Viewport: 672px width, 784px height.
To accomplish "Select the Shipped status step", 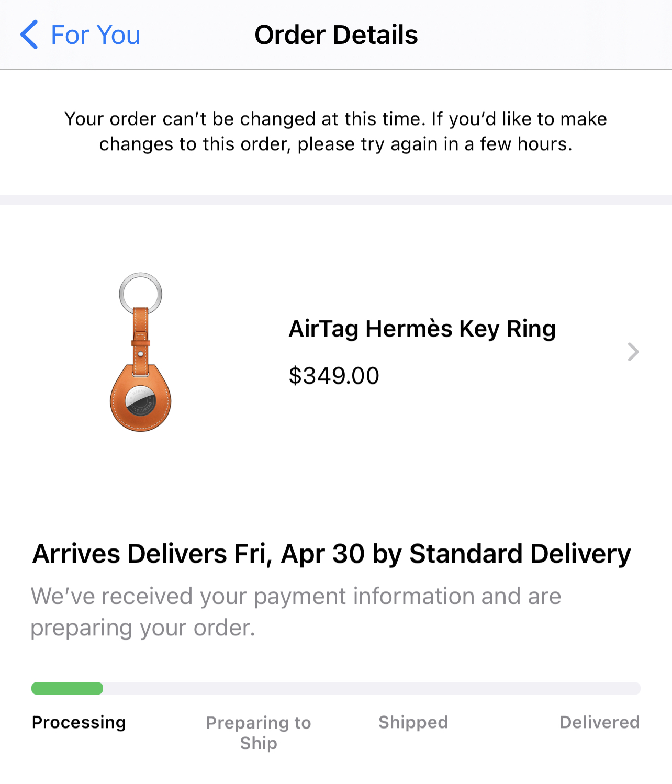I will (413, 722).
